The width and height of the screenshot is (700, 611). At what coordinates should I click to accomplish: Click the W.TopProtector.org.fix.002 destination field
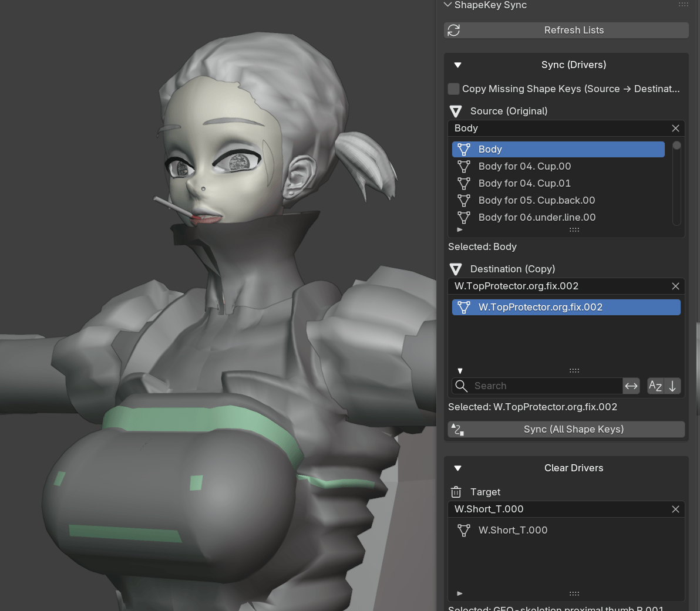click(558, 286)
